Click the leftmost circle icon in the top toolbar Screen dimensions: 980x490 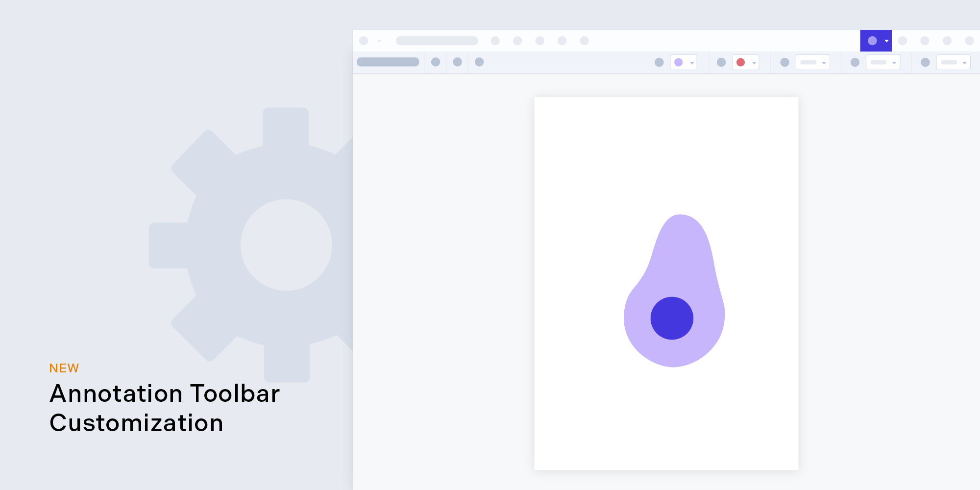click(x=365, y=41)
